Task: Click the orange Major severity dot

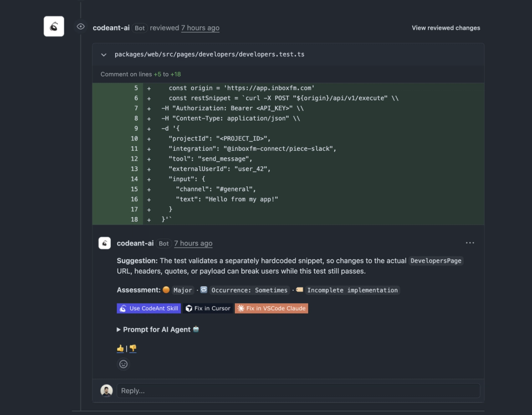Action: [166, 290]
